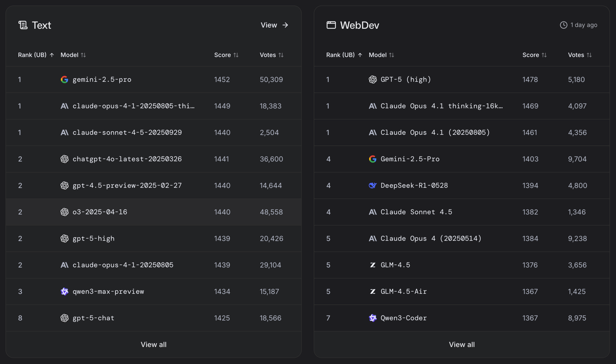Click the Qwen icon next to qwen3-max-preview

point(64,292)
